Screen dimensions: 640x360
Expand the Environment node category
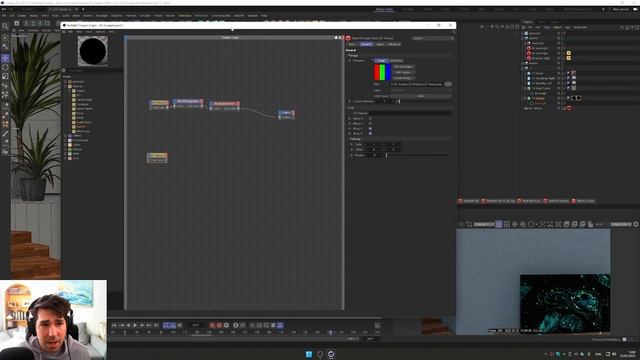tap(66, 140)
